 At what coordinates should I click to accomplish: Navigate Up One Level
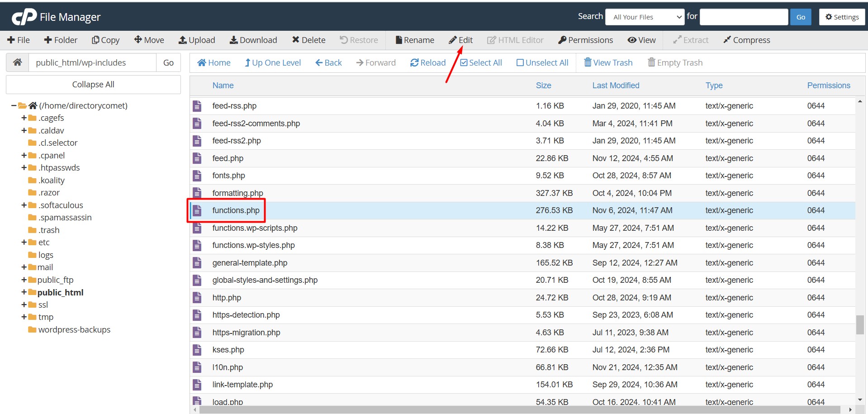pyautogui.click(x=273, y=62)
